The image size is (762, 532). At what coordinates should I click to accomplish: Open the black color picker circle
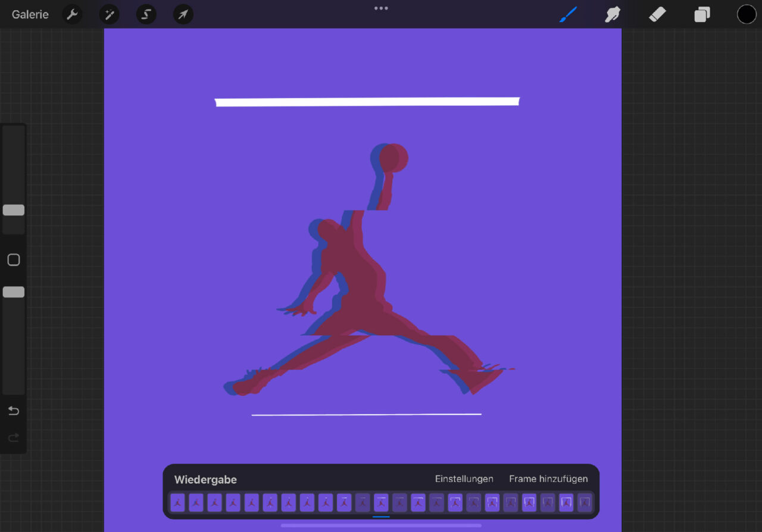point(747,14)
